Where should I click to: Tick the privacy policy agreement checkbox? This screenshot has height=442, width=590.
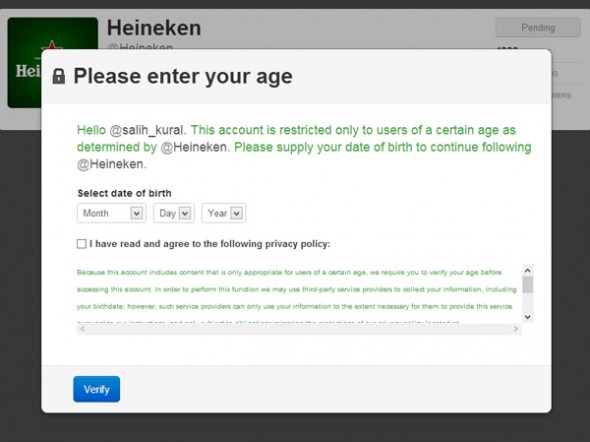click(x=81, y=244)
